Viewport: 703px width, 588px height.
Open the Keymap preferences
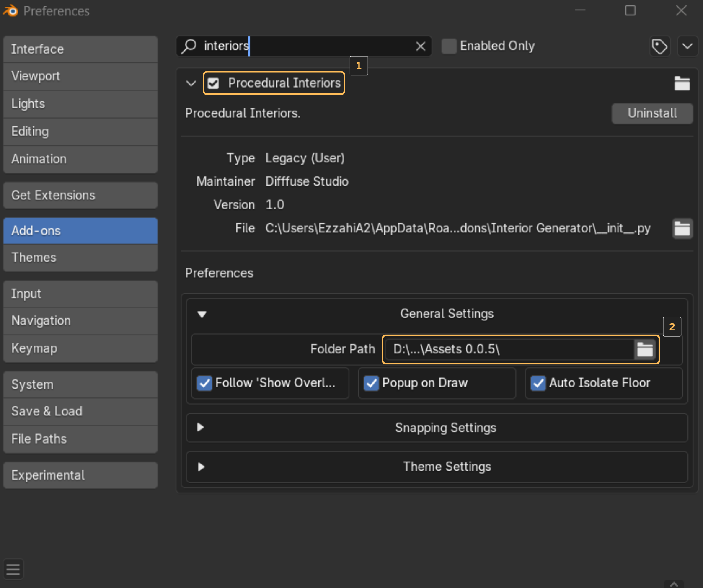[x=80, y=348]
